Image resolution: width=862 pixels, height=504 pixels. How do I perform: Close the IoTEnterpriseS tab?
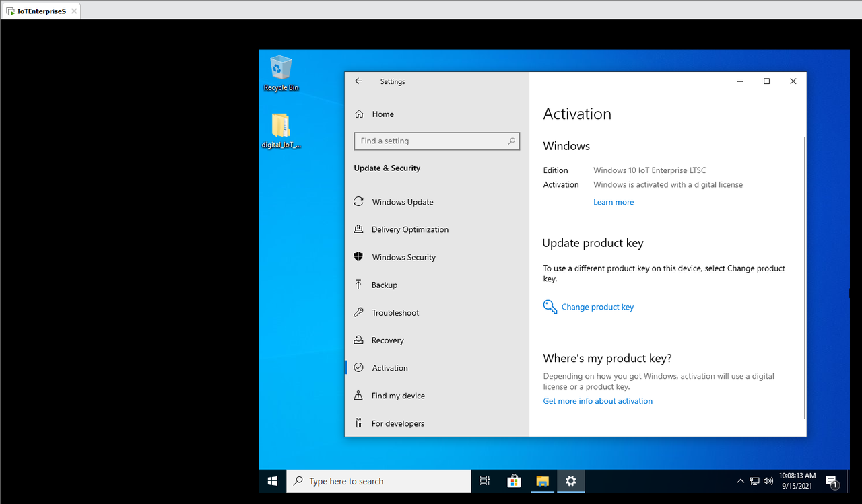coord(74,11)
